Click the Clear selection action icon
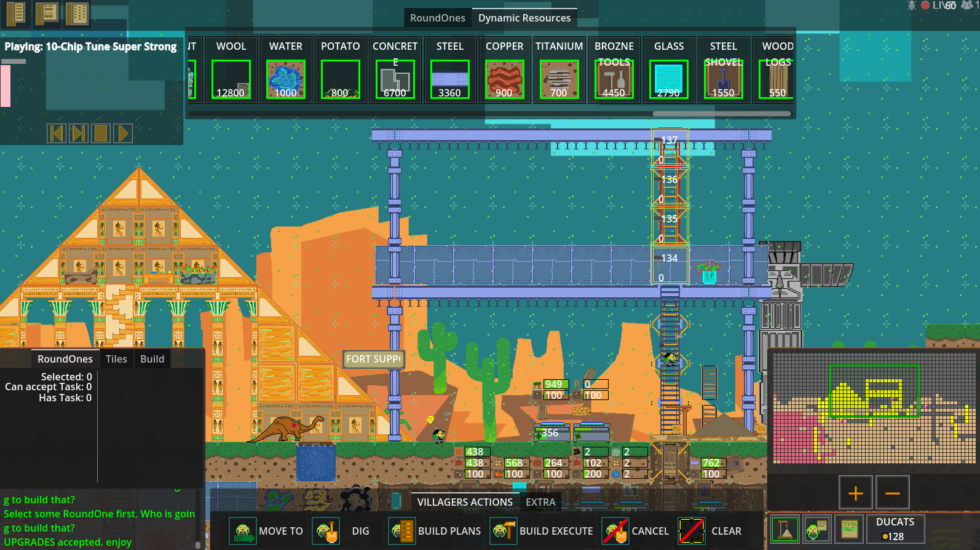The width and height of the screenshot is (980, 550). (x=692, y=531)
